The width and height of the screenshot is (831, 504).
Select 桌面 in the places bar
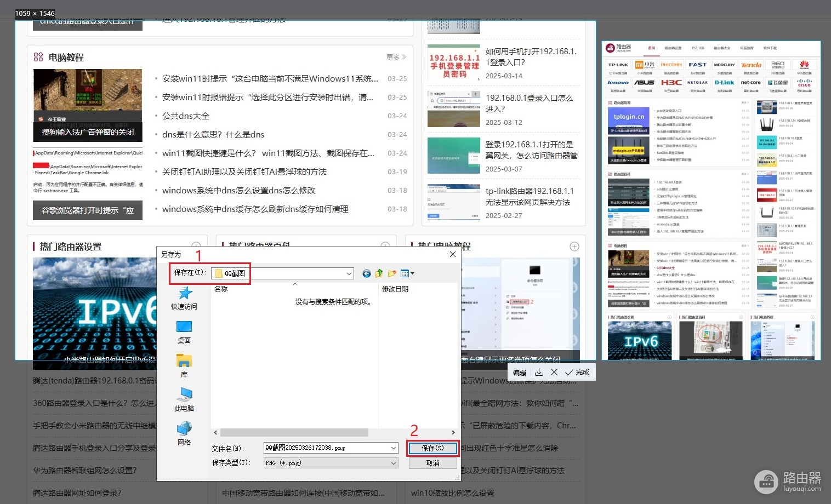click(184, 333)
